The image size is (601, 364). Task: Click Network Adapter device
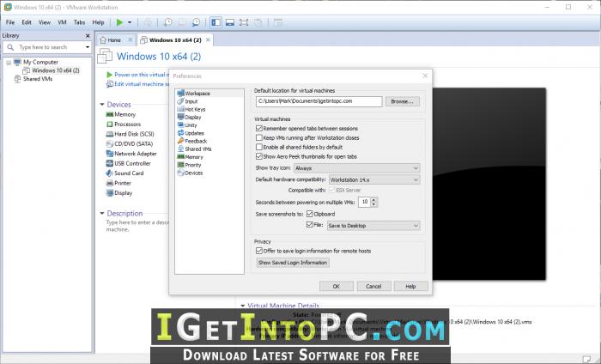131,154
